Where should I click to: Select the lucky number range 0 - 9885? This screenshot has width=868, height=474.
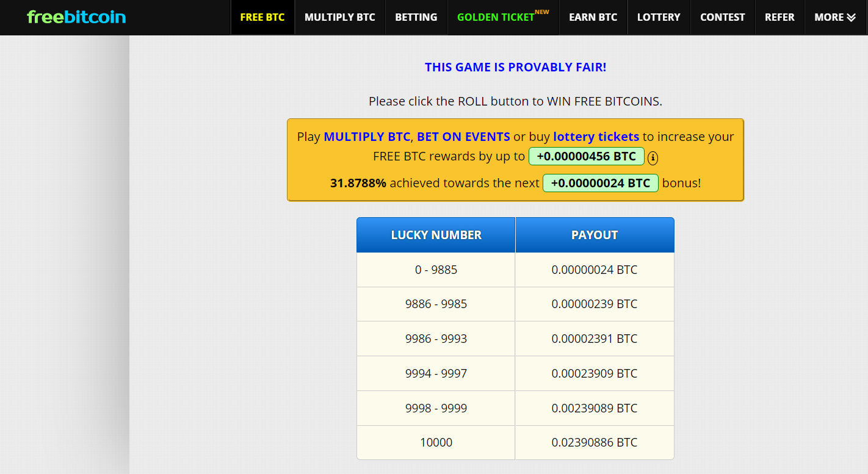436,270
